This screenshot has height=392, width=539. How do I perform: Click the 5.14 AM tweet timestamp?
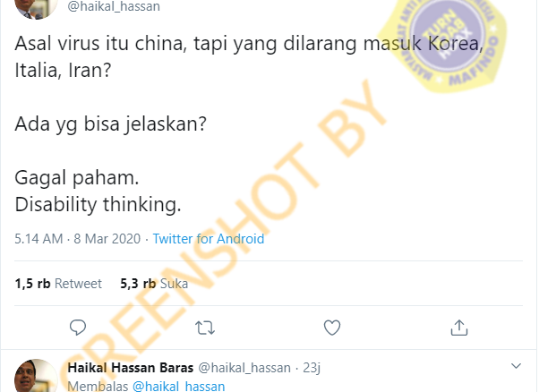pyautogui.click(x=38, y=239)
